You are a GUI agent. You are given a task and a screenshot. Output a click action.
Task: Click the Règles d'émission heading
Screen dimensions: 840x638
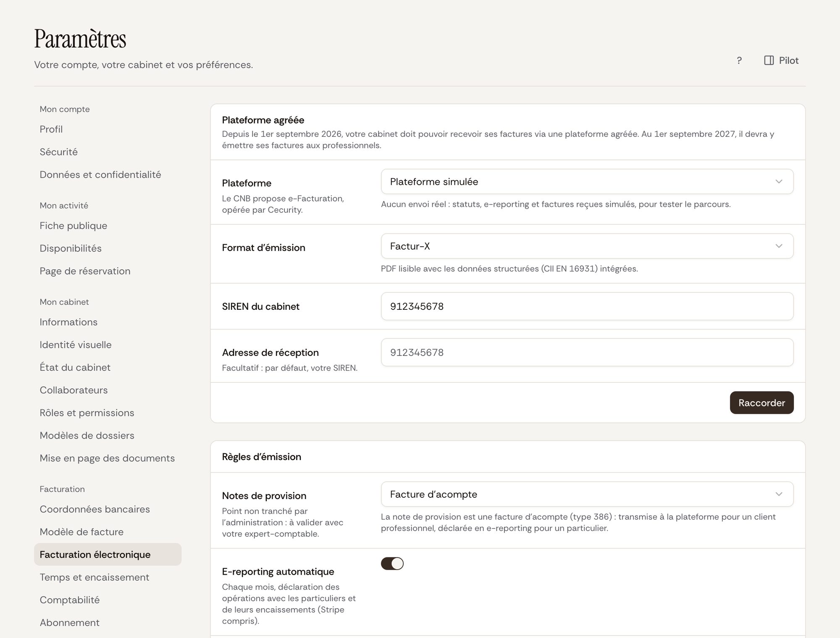261,457
